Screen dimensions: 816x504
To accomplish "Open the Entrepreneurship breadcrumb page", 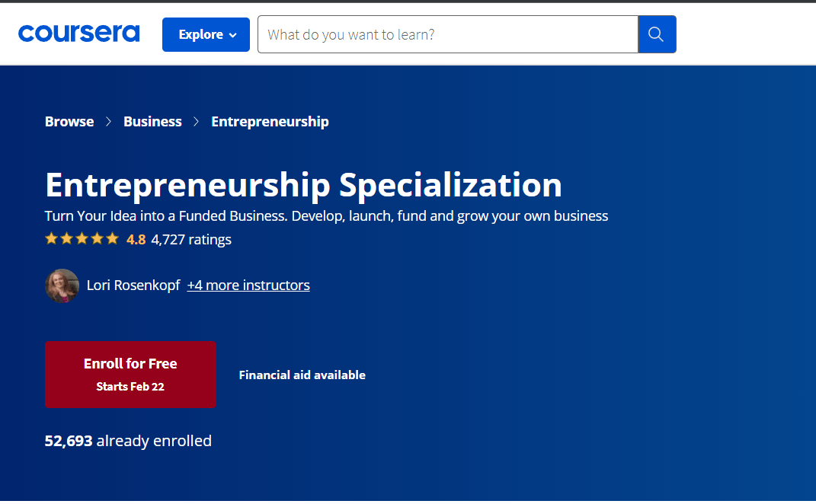I will pyautogui.click(x=270, y=121).
